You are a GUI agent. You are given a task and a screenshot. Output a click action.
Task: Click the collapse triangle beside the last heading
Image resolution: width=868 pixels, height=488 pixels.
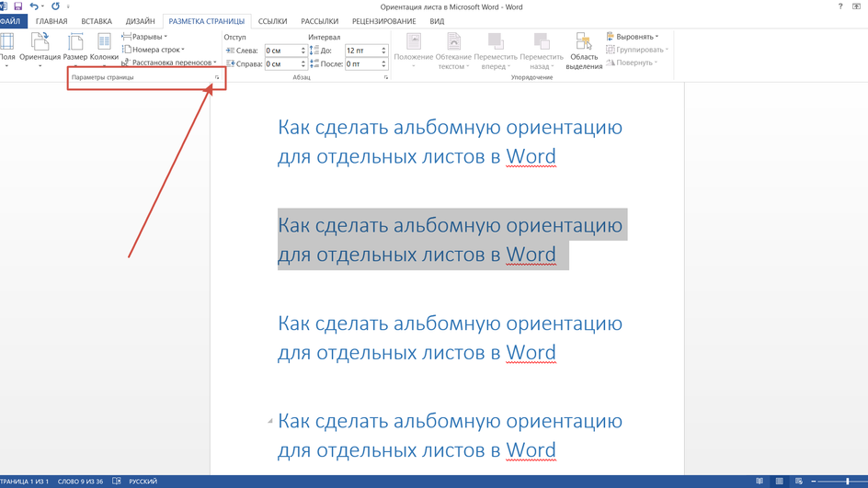pos(270,421)
